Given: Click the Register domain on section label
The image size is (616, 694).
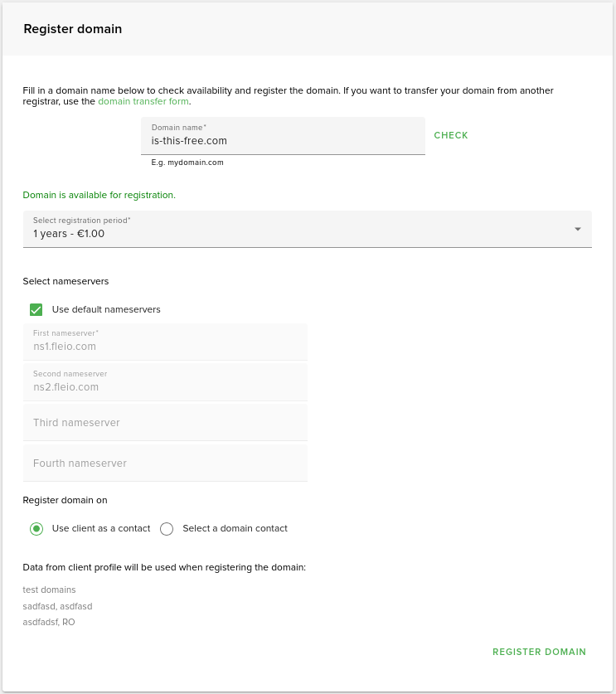Looking at the screenshot, I should 65,500.
